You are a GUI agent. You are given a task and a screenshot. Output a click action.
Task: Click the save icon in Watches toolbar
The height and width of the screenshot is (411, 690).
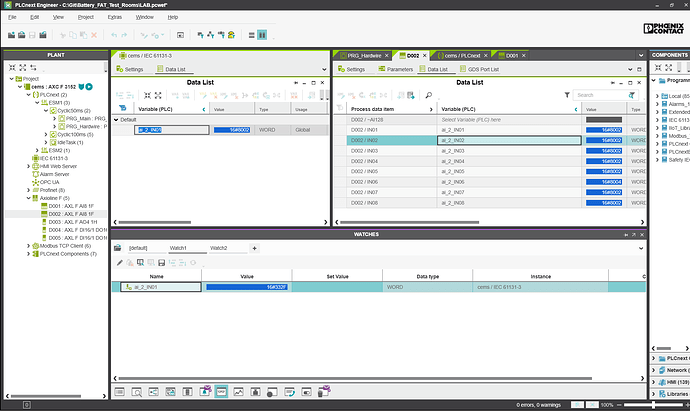pos(163,262)
